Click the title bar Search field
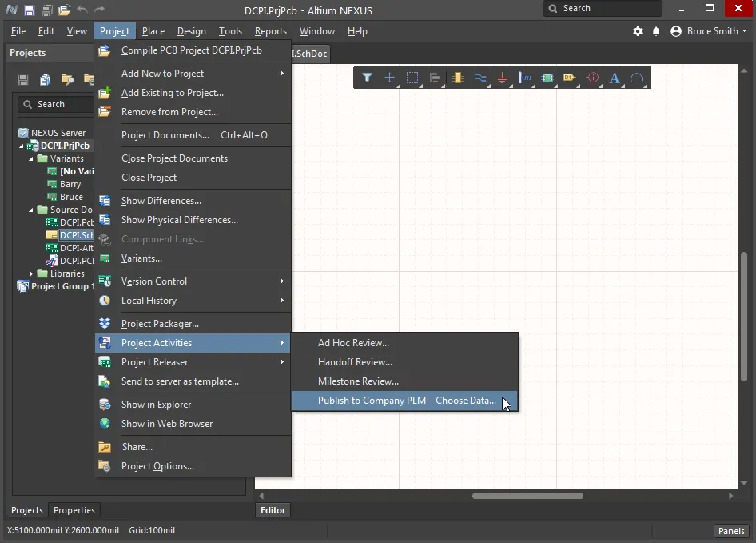This screenshot has width=756, height=543. 603,8
